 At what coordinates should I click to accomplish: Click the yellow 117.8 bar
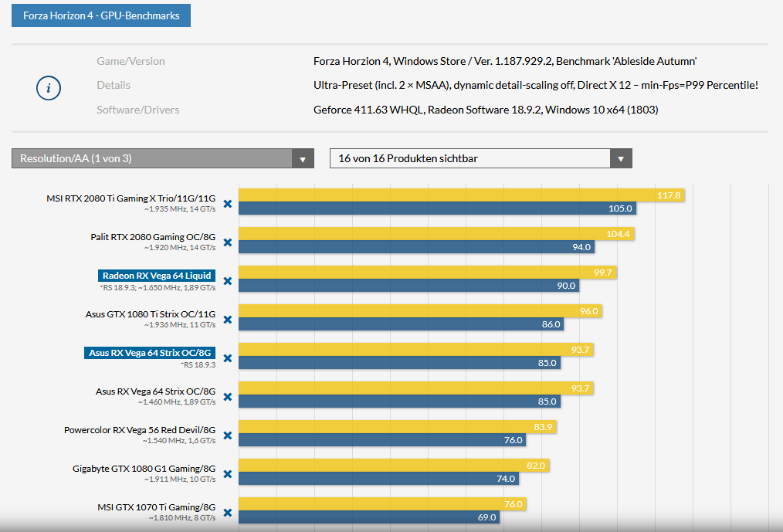point(462,195)
